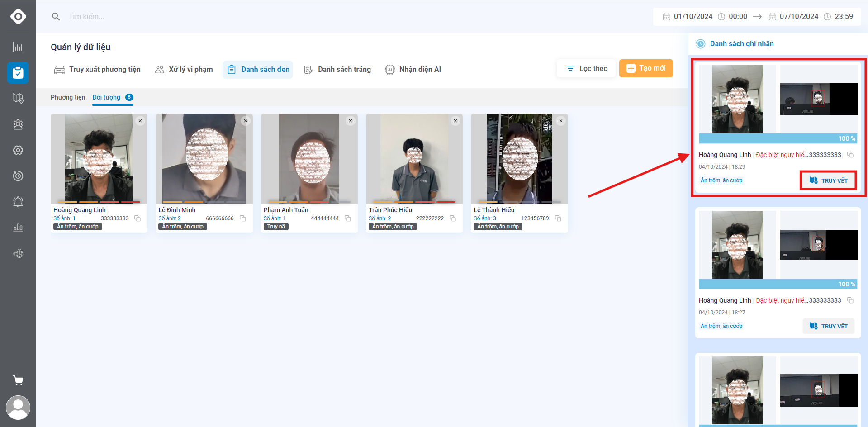Viewport: 868px width, 427px height.
Task: Select Danh sách đen tab
Action: pos(258,70)
